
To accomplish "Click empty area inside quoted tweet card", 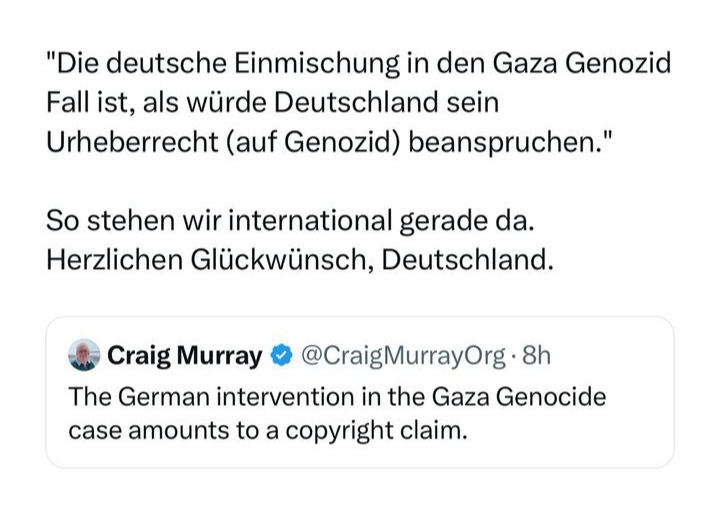I will point(600,440).
